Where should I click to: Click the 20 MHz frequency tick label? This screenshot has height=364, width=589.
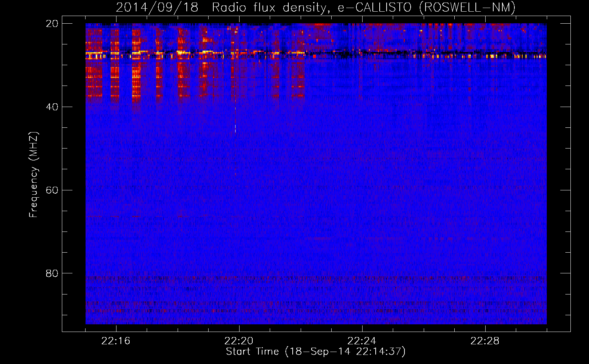click(x=52, y=24)
